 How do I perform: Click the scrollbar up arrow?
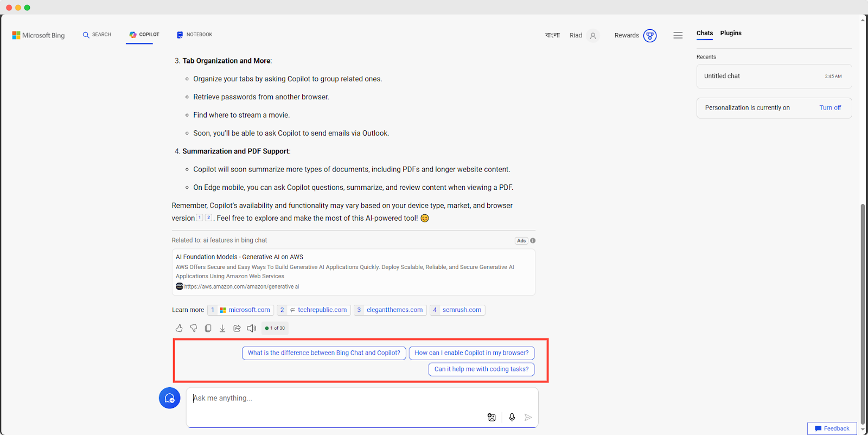point(863,20)
